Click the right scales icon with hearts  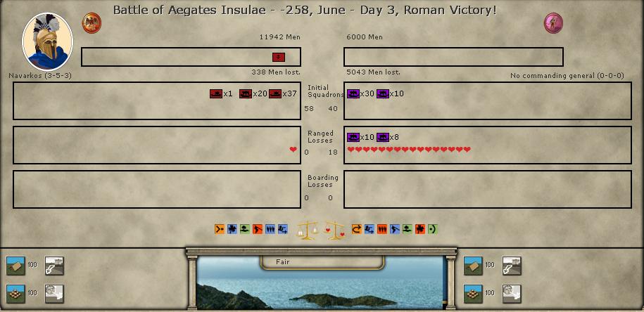[335, 229]
